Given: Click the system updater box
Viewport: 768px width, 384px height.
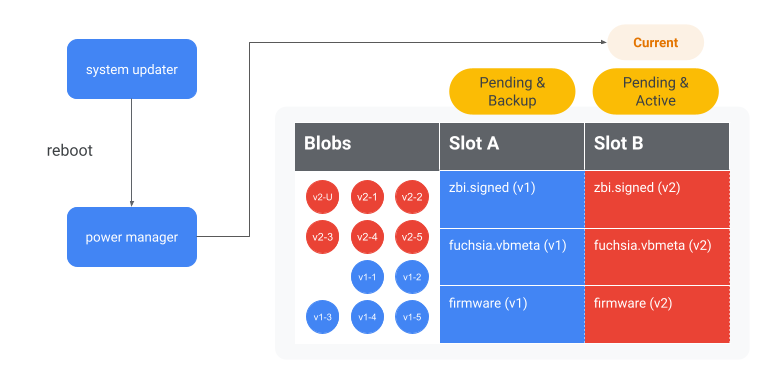Looking at the screenshot, I should pyautogui.click(x=132, y=69).
